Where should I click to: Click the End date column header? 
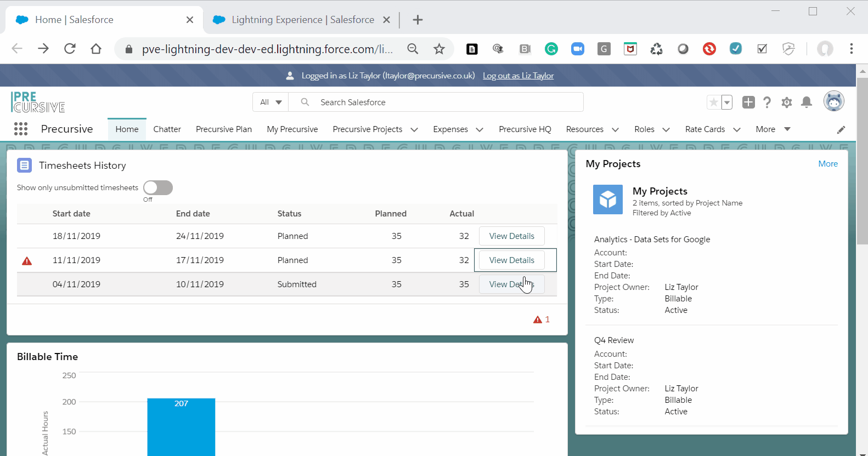coord(193,214)
